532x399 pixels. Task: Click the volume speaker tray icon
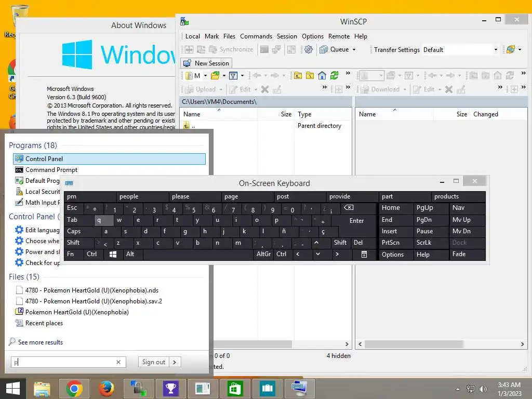click(x=483, y=389)
